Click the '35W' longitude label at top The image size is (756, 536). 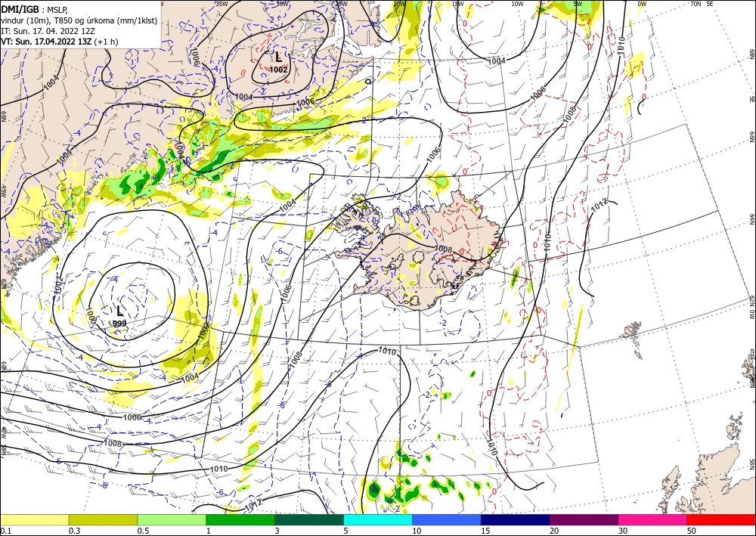pos(222,3)
